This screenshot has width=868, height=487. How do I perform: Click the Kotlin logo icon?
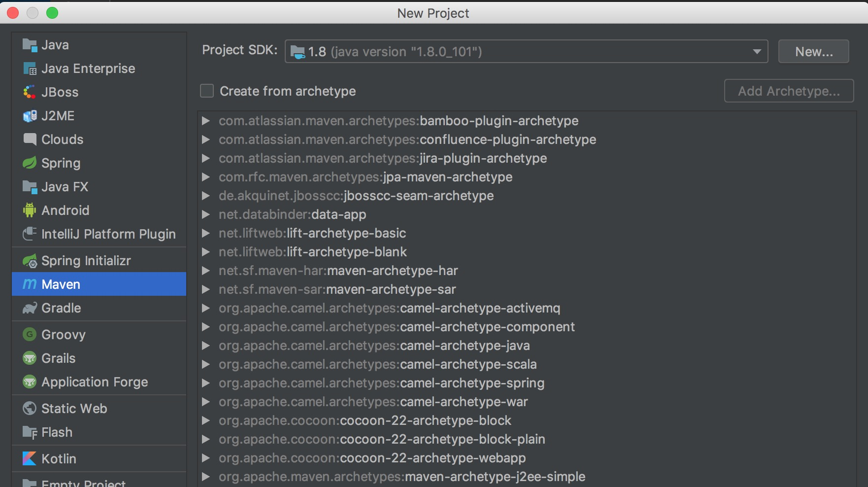30,459
